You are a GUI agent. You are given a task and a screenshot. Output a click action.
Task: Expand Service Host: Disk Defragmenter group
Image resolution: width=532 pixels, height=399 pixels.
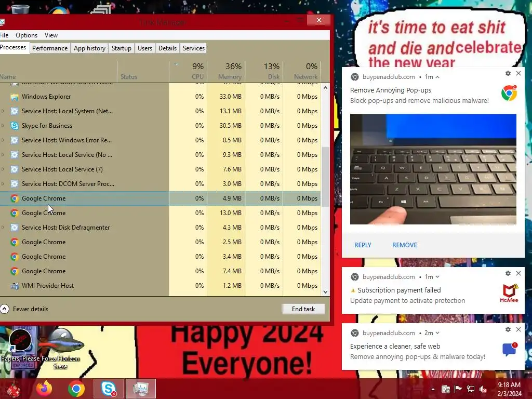[x=3, y=228]
